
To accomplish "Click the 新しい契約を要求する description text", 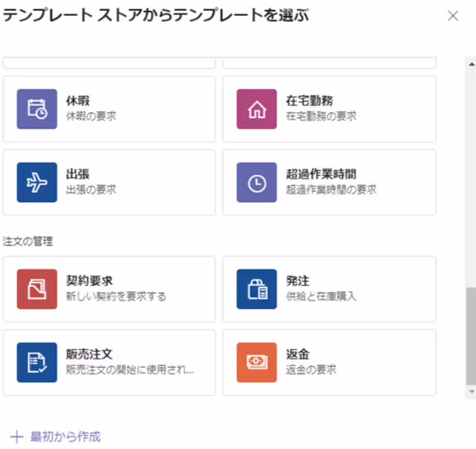I will point(117,296).
